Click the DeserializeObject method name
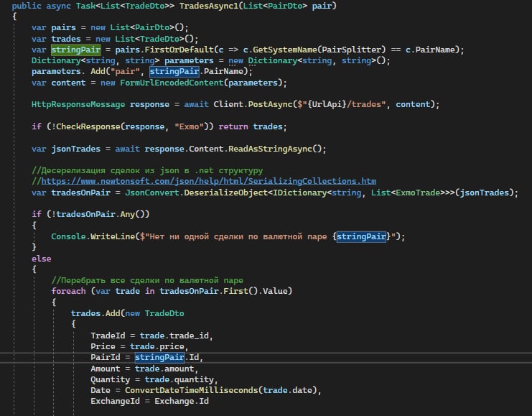532x416 pixels. tap(226, 193)
